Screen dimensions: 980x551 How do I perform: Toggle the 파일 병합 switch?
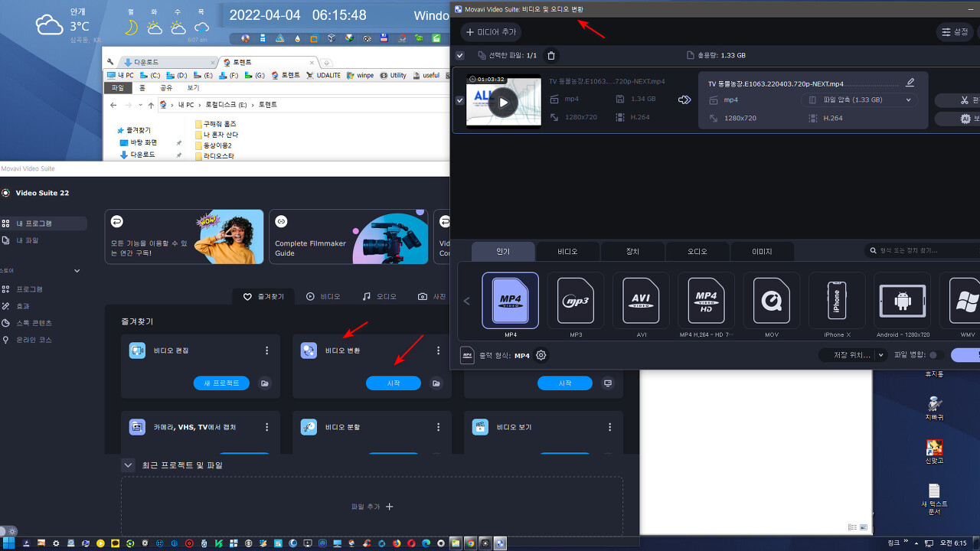[936, 355]
